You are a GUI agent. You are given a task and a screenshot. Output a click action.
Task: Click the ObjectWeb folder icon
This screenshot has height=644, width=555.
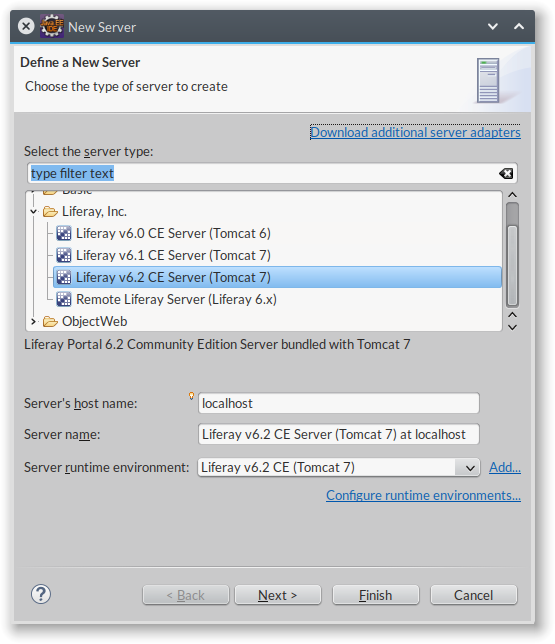tap(50, 322)
